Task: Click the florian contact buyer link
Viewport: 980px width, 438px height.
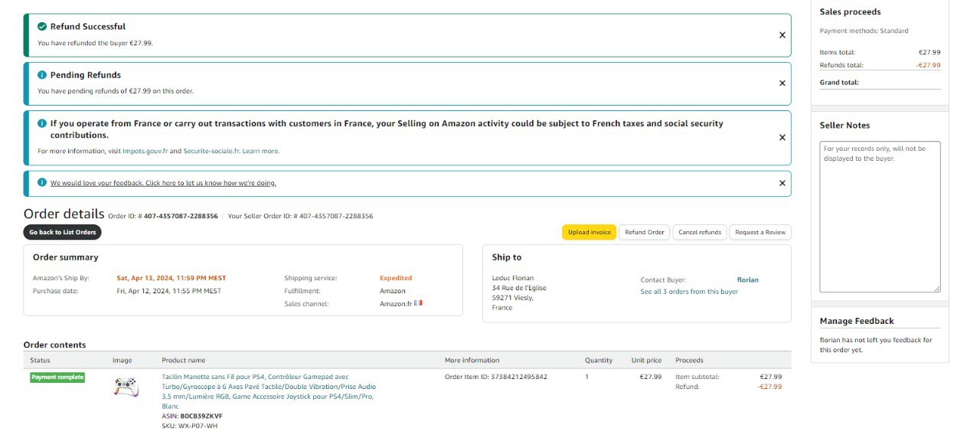Action: coord(747,280)
